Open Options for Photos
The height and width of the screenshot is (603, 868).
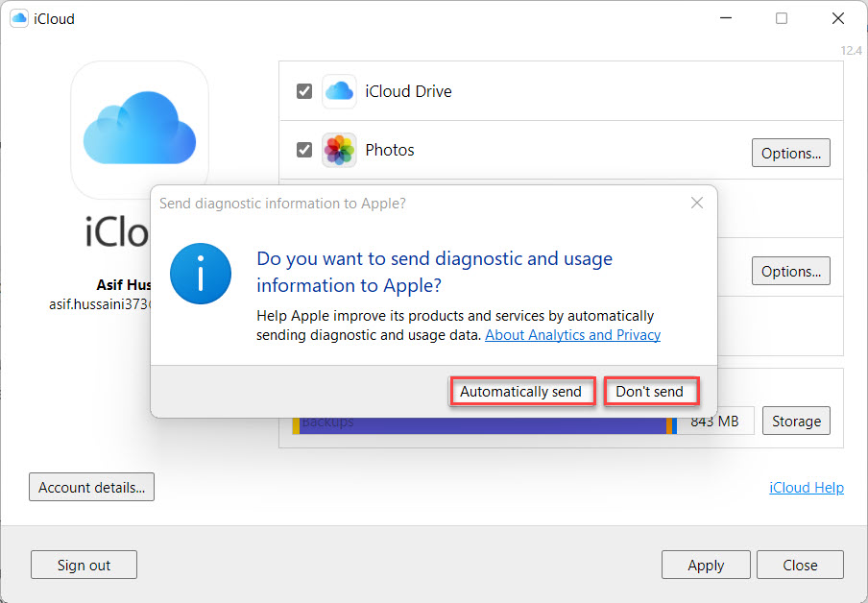pyautogui.click(x=790, y=153)
